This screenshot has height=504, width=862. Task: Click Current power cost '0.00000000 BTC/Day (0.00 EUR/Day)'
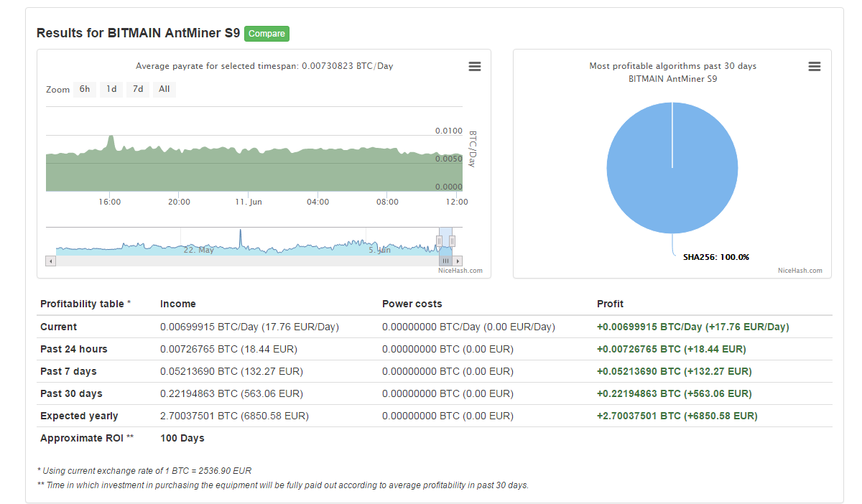[468, 327]
